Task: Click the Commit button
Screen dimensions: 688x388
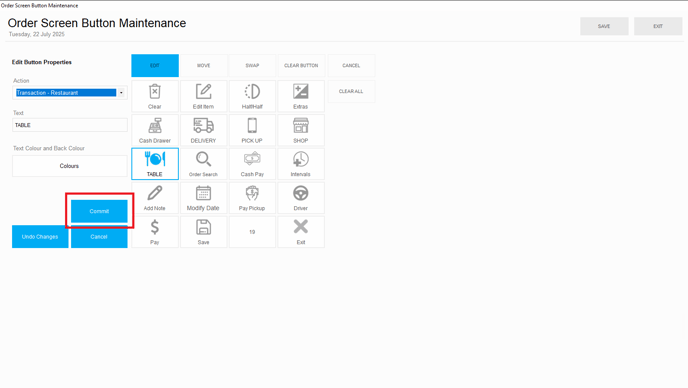Action: pos(99,211)
